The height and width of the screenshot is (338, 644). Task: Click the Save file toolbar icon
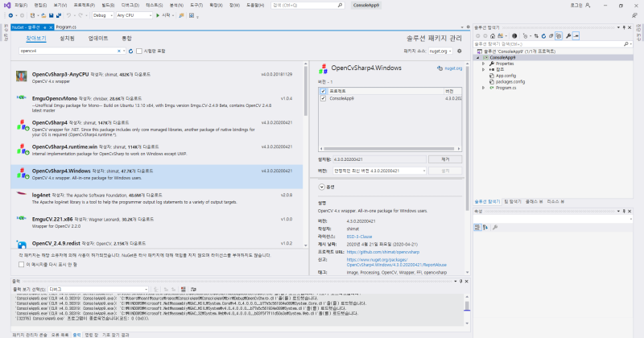tap(51, 15)
